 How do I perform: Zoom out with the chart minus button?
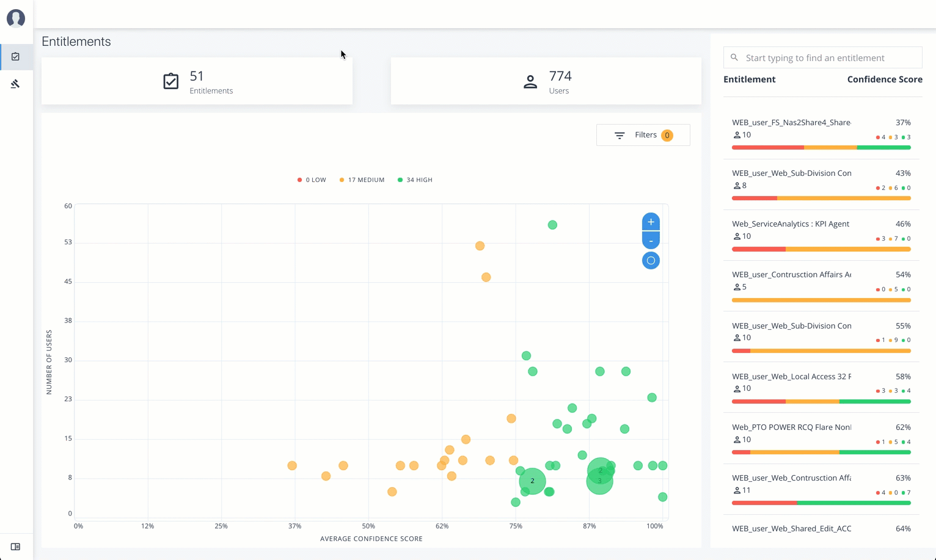point(651,241)
